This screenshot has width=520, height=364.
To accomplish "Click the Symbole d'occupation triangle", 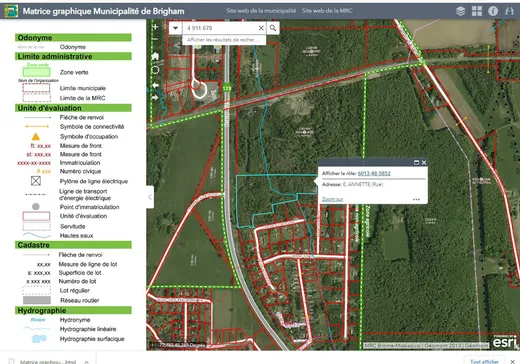I will [x=36, y=136].
